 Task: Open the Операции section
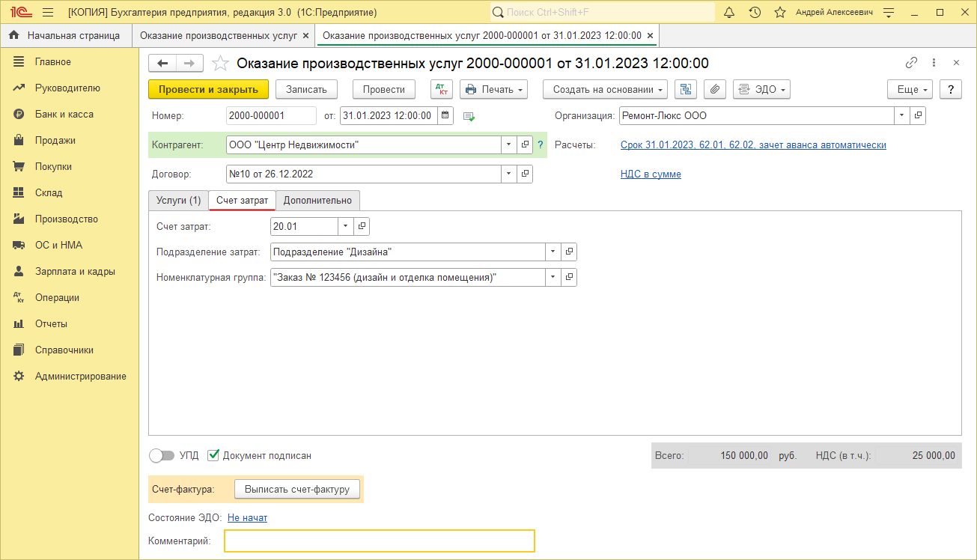(57, 297)
